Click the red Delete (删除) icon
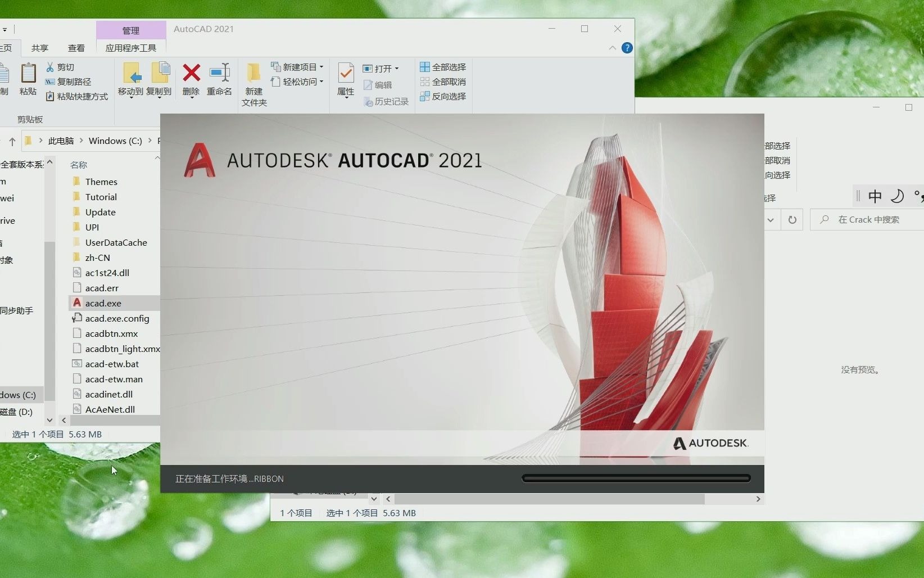This screenshot has width=924, height=578. (191, 73)
